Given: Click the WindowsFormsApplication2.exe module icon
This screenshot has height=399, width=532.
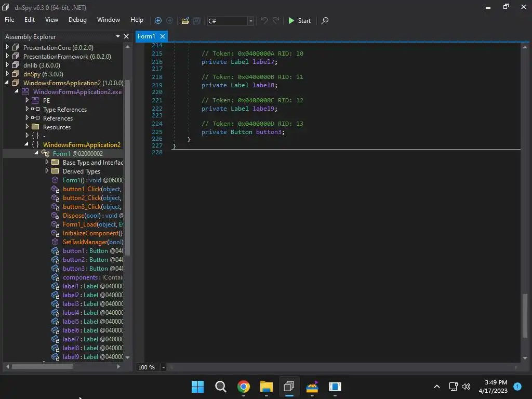Looking at the screenshot, I should point(25,91).
